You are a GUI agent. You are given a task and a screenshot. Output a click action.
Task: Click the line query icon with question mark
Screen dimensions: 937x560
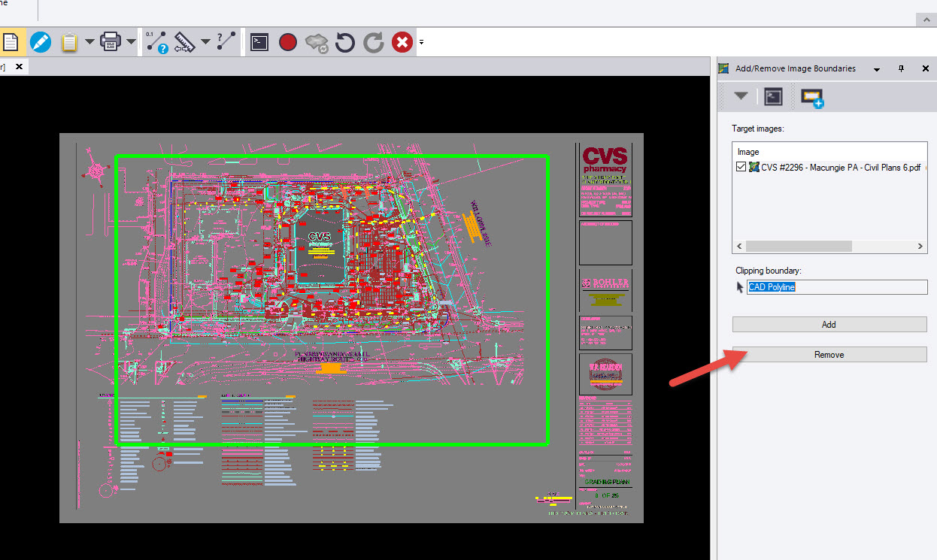226,42
